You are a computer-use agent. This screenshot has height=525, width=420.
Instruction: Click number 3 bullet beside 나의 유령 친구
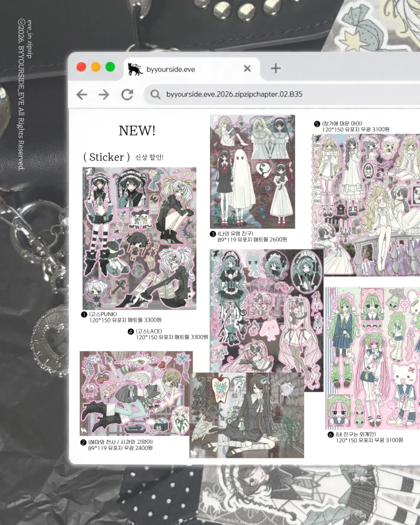pyautogui.click(x=212, y=234)
